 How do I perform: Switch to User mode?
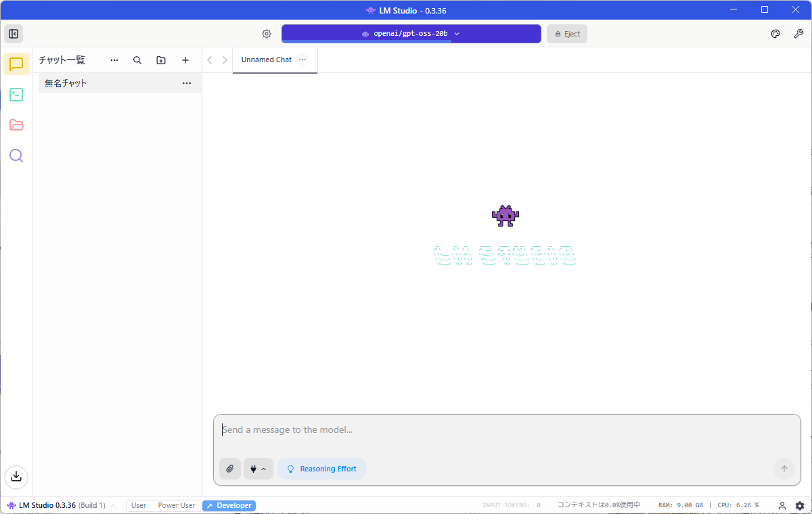[x=139, y=505]
